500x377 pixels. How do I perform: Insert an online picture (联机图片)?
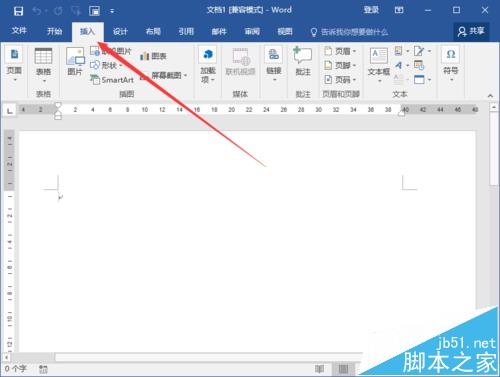111,51
